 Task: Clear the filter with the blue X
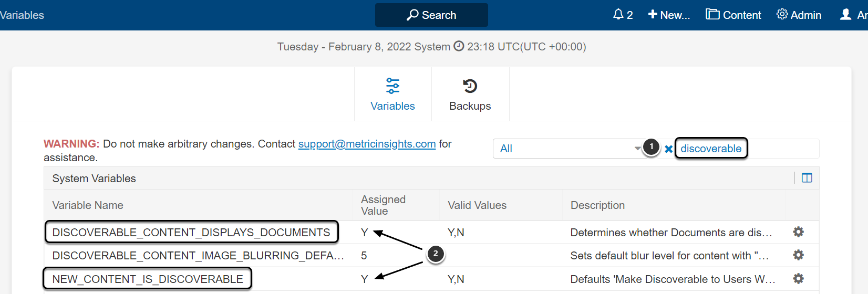pos(668,149)
